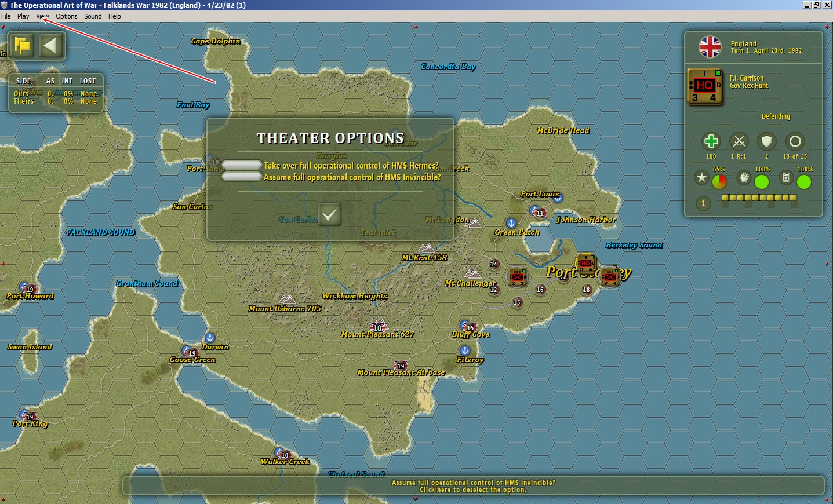Open the Play menu

(23, 16)
